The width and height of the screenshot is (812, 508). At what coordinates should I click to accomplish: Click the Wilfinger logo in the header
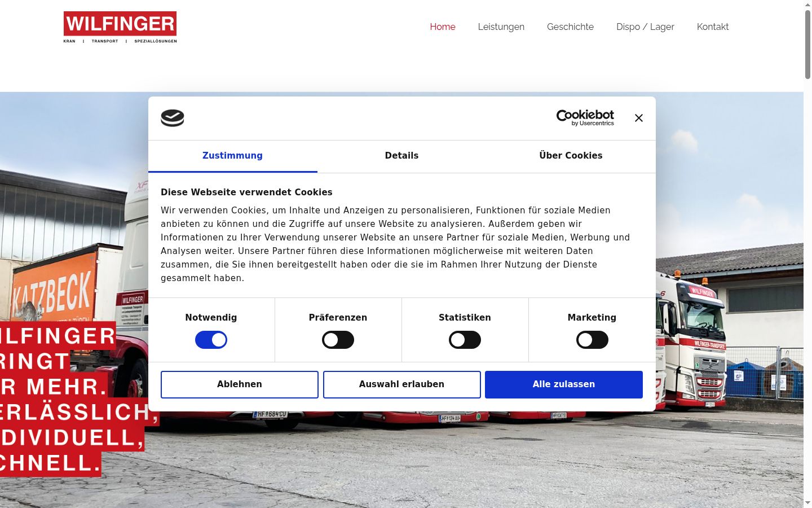(120, 27)
